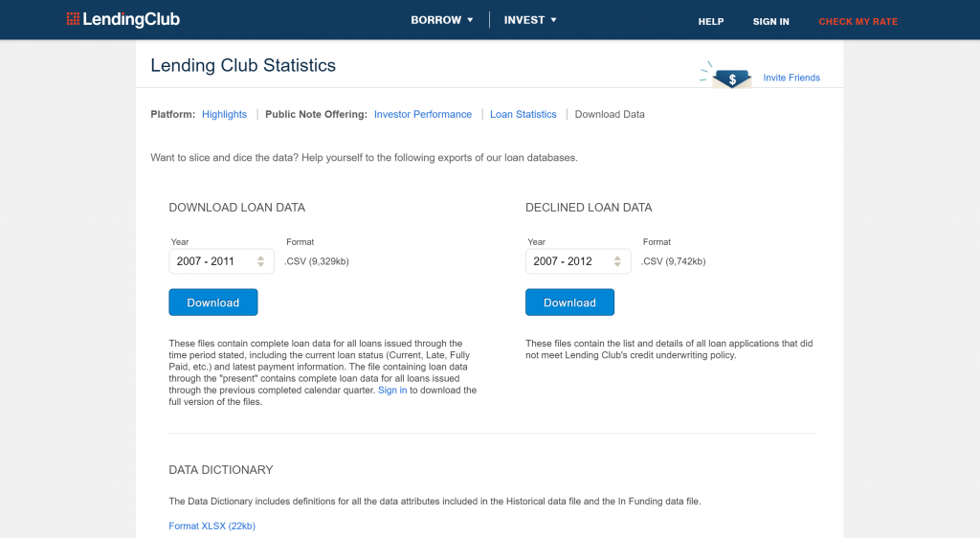The width and height of the screenshot is (980, 538).
Task: Open Sign In from the header
Action: click(x=770, y=21)
